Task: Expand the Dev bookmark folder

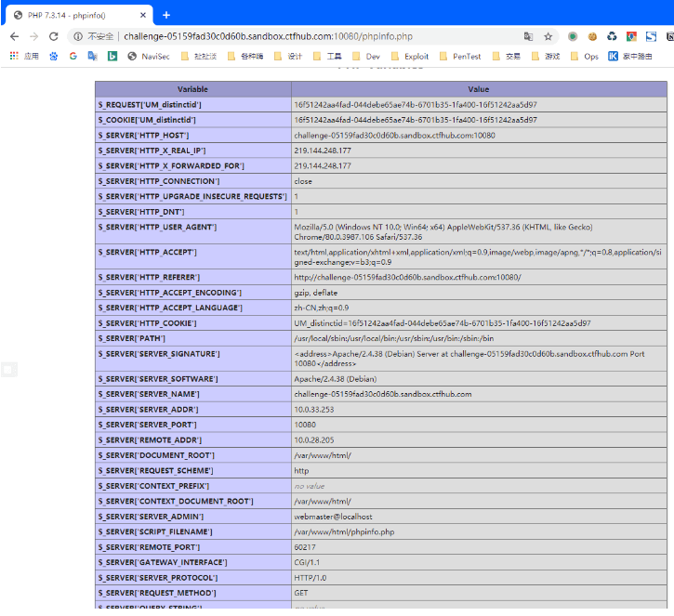Action: pos(366,57)
